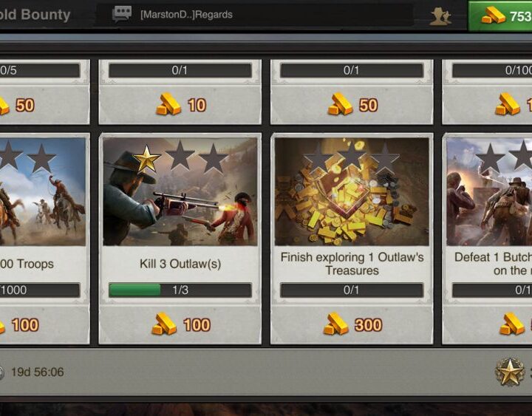Click the gold star badge icon at bottom

[x=510, y=372]
